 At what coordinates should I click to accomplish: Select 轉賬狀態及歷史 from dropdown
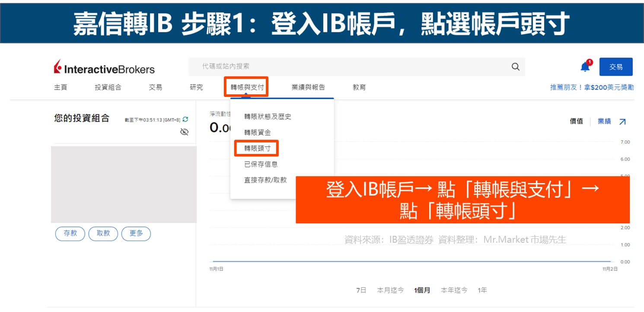[x=268, y=117]
